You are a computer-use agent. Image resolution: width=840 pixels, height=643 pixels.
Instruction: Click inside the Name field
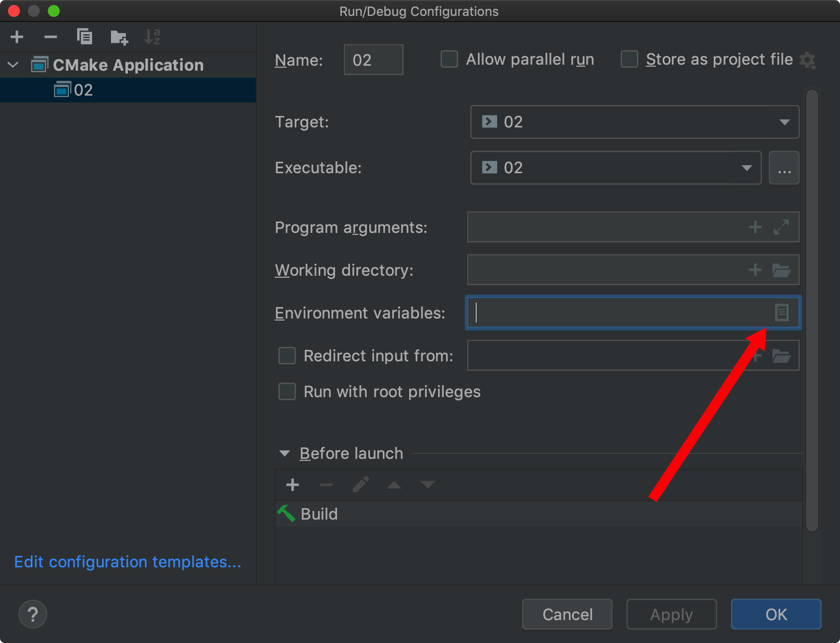373,60
